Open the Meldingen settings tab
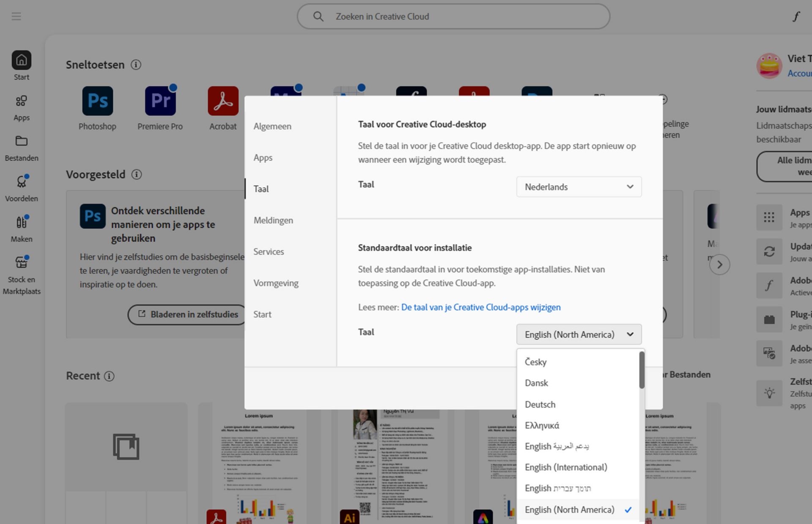812x524 pixels. [x=273, y=220]
